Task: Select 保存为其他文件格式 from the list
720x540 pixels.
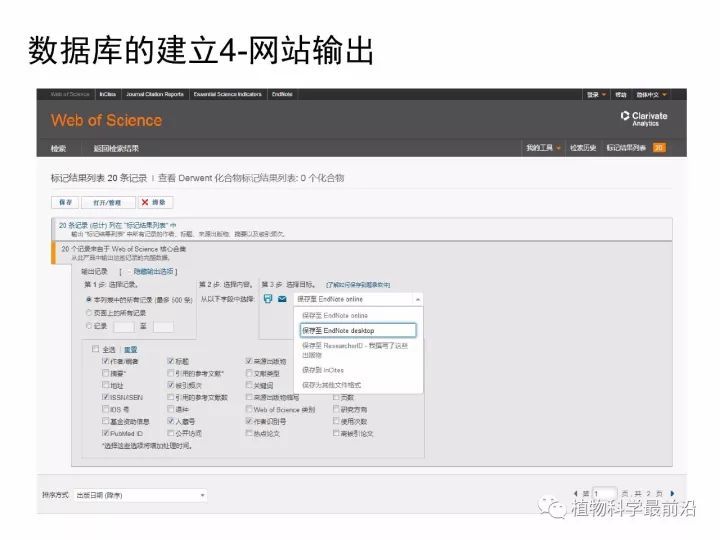Action: point(331,384)
